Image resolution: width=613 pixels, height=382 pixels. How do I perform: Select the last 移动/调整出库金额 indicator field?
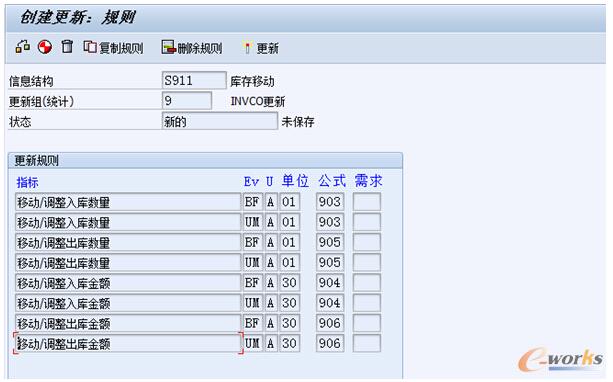pyautogui.click(x=128, y=344)
